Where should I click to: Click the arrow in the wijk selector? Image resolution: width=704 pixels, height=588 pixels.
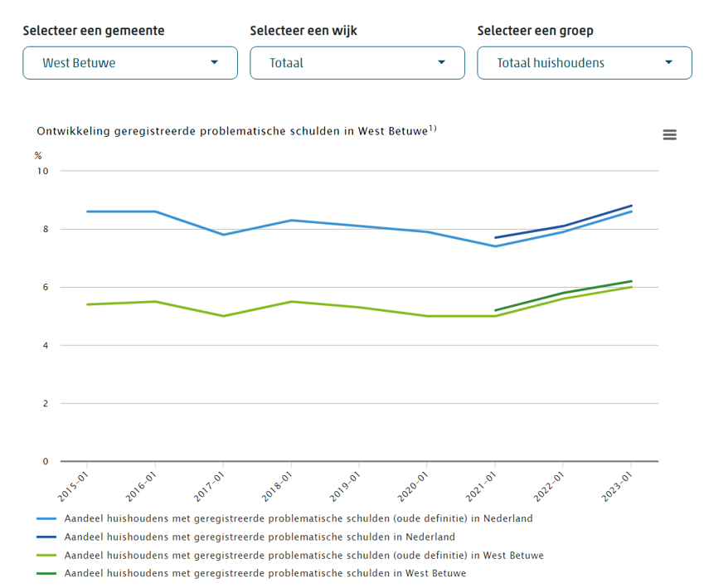coord(442,62)
